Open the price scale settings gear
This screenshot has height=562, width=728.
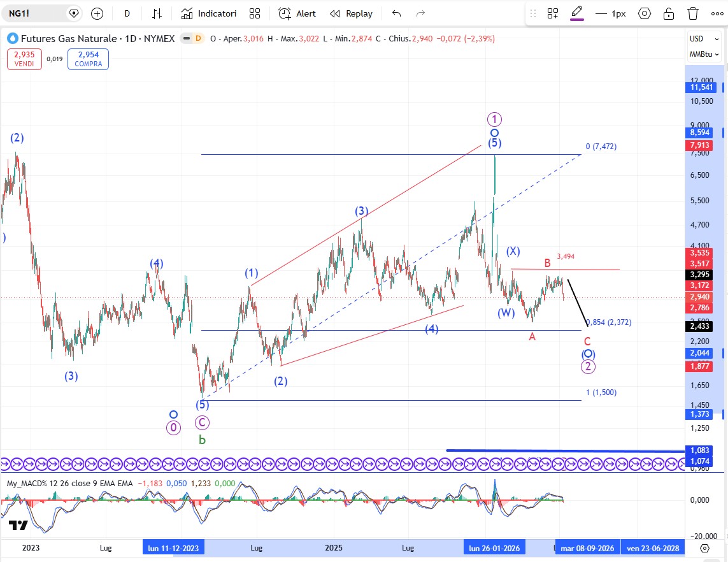coord(704,549)
